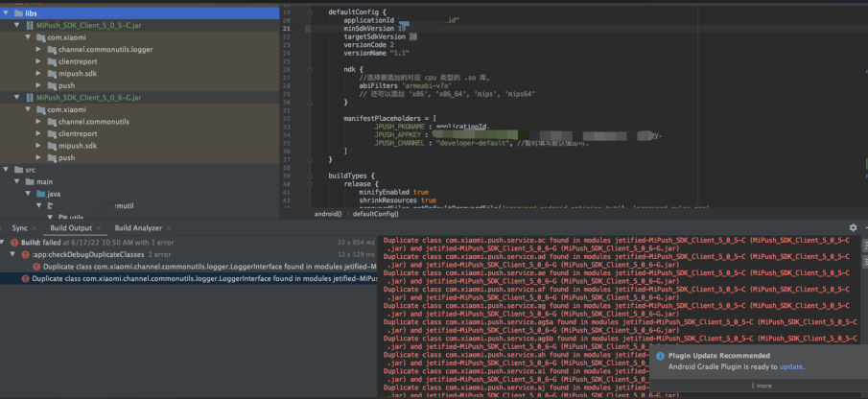This screenshot has height=399, width=868.
Task: Expand mipush.sdk under the 5_0_6-G jar
Action: 38,146
